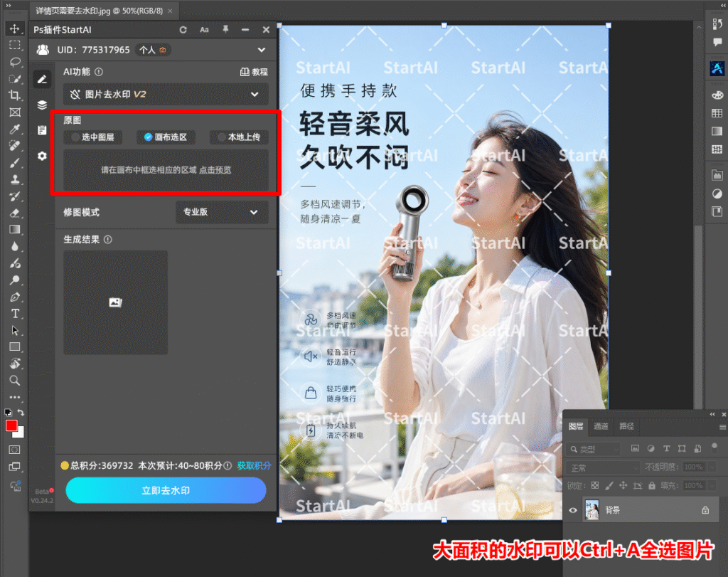Viewport: 728px width, 577px height.
Task: Toggle lock transparent pixels in Layers panel
Action: coord(595,485)
